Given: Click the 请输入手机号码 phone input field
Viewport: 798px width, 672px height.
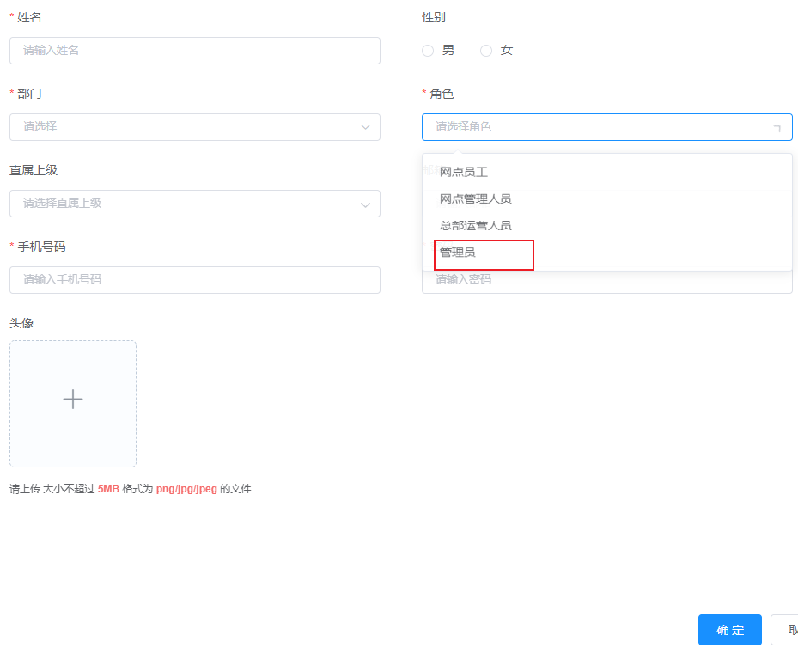Looking at the screenshot, I should pyautogui.click(x=193, y=280).
